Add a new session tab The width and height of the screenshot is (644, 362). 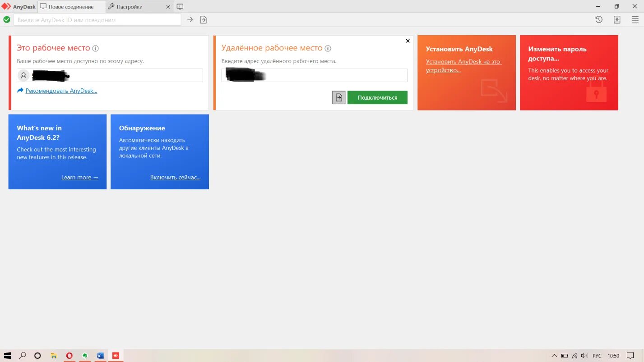pyautogui.click(x=180, y=7)
